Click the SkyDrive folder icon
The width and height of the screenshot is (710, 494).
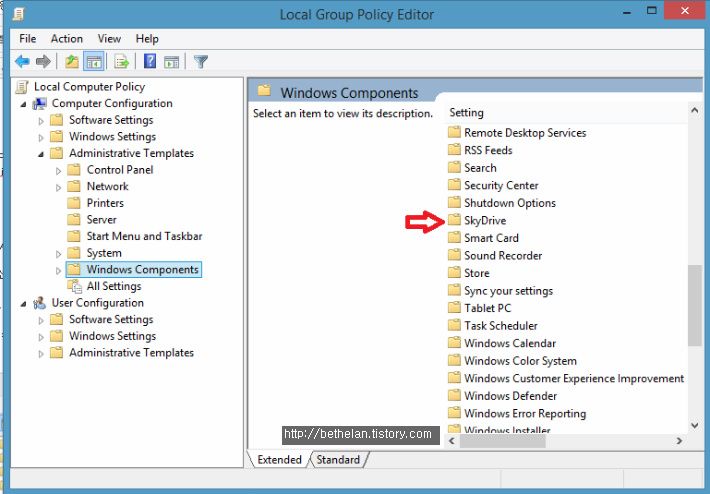pyautogui.click(x=454, y=220)
